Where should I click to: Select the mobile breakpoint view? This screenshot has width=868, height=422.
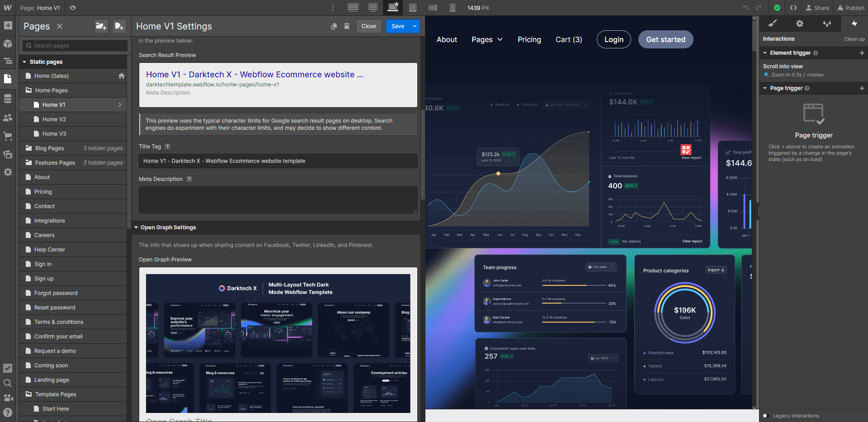[x=453, y=8]
